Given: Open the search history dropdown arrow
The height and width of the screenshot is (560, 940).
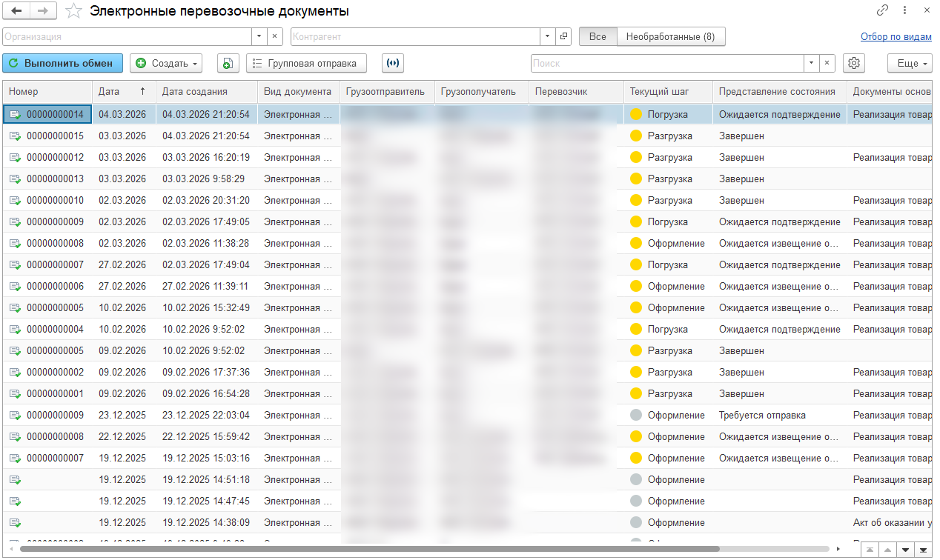Looking at the screenshot, I should click(812, 64).
